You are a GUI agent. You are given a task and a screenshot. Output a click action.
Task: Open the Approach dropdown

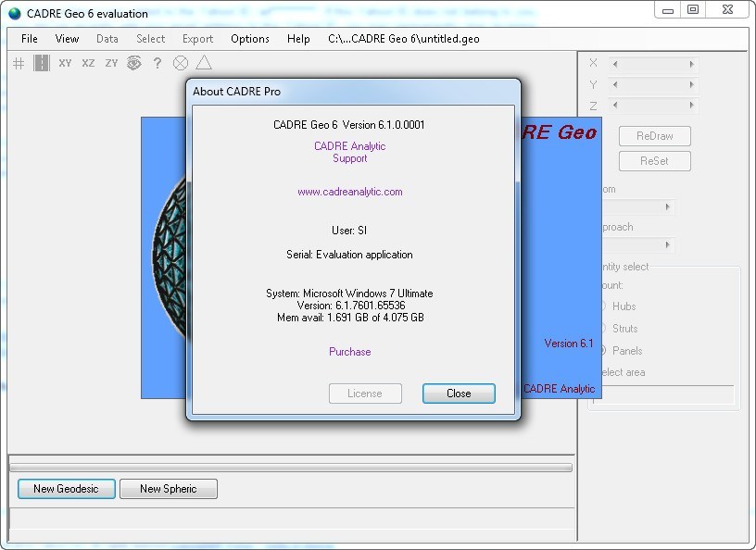point(666,244)
